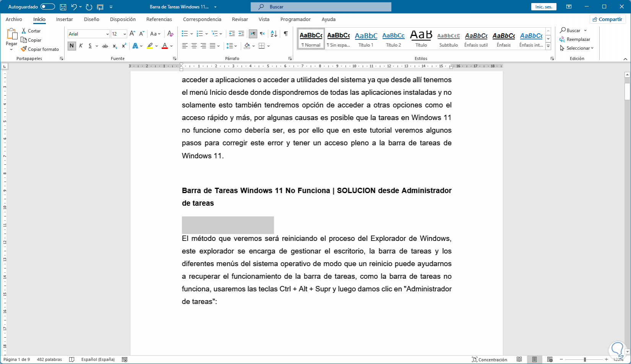This screenshot has width=631, height=364.
Task: Click the zoom slider handle in status bar
Action: pyautogui.click(x=585, y=359)
